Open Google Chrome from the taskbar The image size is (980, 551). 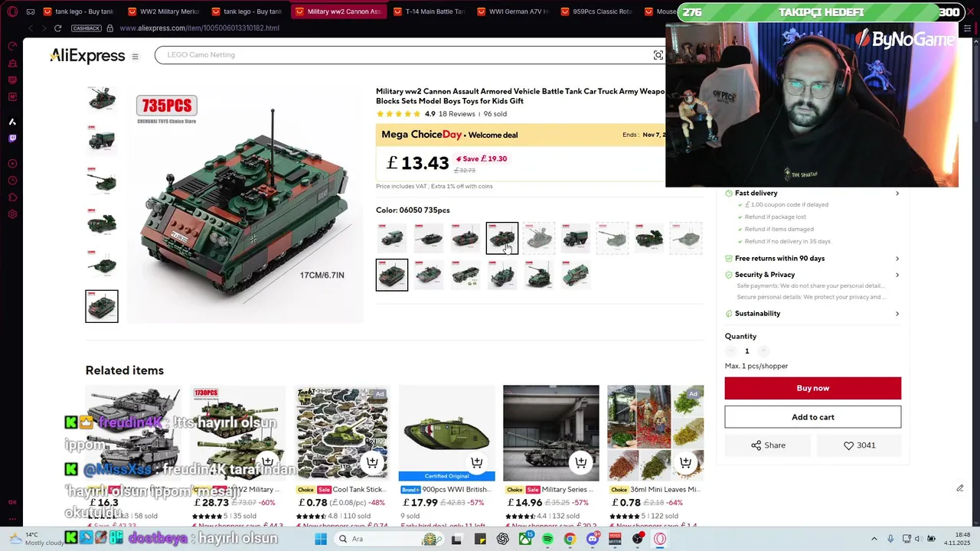click(x=570, y=539)
